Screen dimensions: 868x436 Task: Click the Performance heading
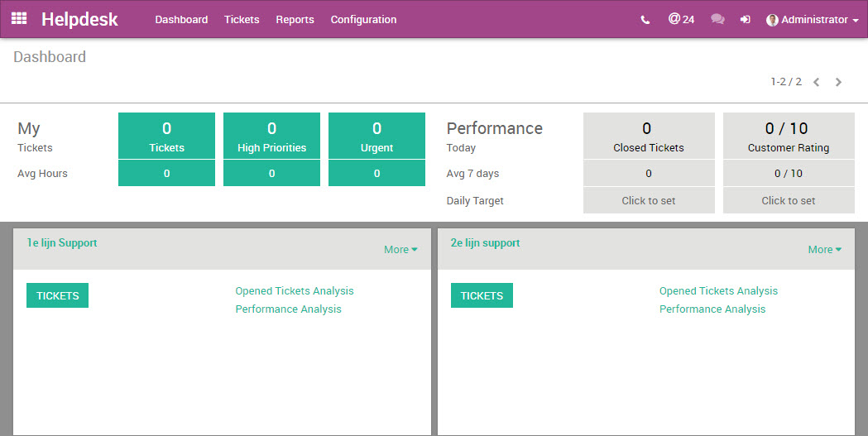coord(494,128)
